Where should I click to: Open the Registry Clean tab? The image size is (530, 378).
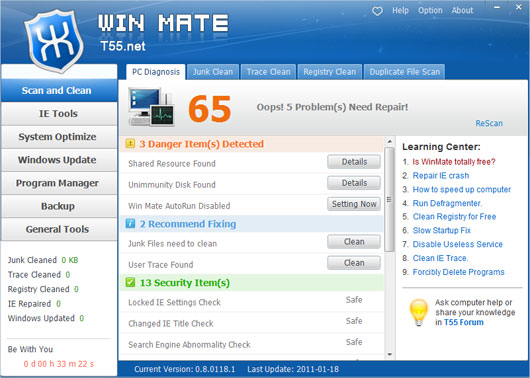click(x=330, y=72)
